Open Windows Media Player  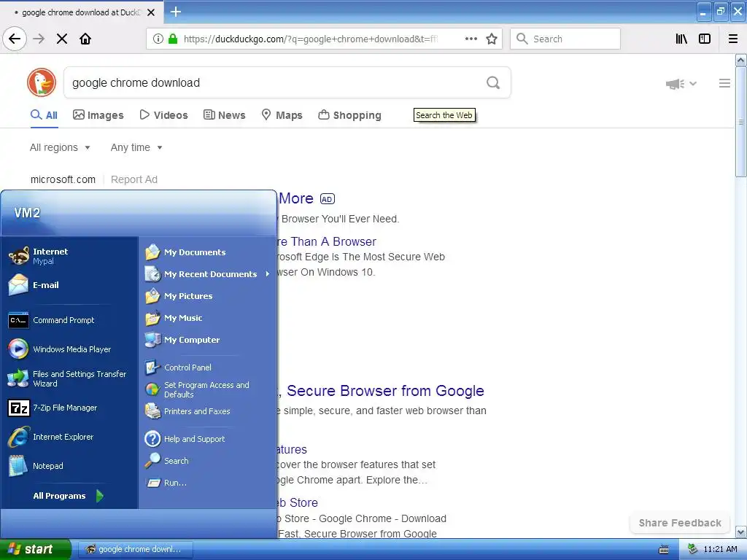tap(69, 349)
